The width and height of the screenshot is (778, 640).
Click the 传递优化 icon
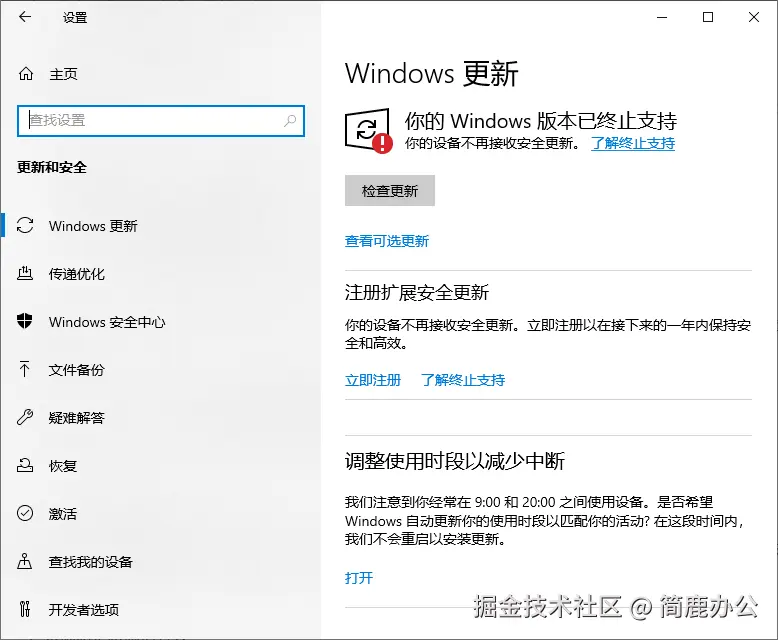tap(25, 273)
